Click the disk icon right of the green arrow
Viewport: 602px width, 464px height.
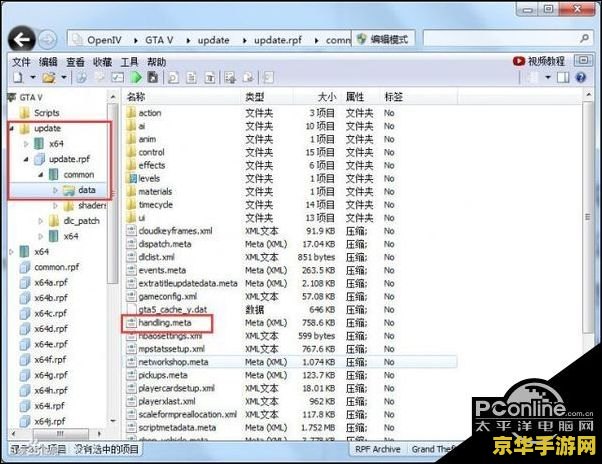tap(153, 78)
